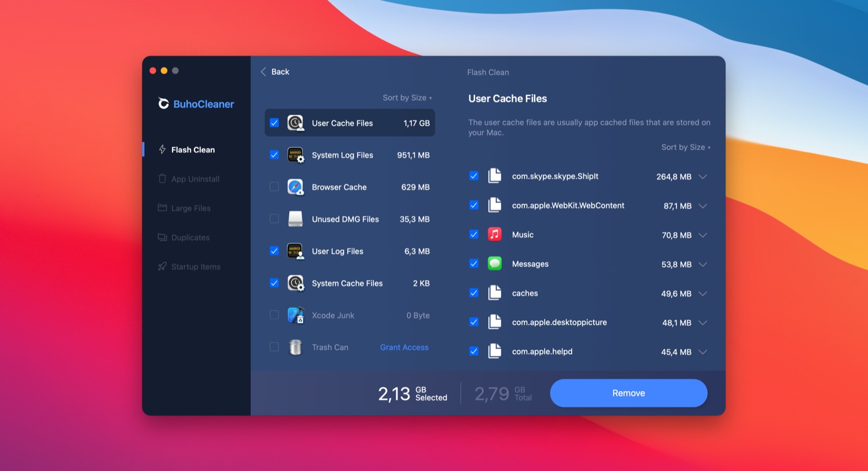Image resolution: width=868 pixels, height=471 pixels.
Task: Expand the com.skype.skype.ShipIt row chevron
Action: pos(703,176)
